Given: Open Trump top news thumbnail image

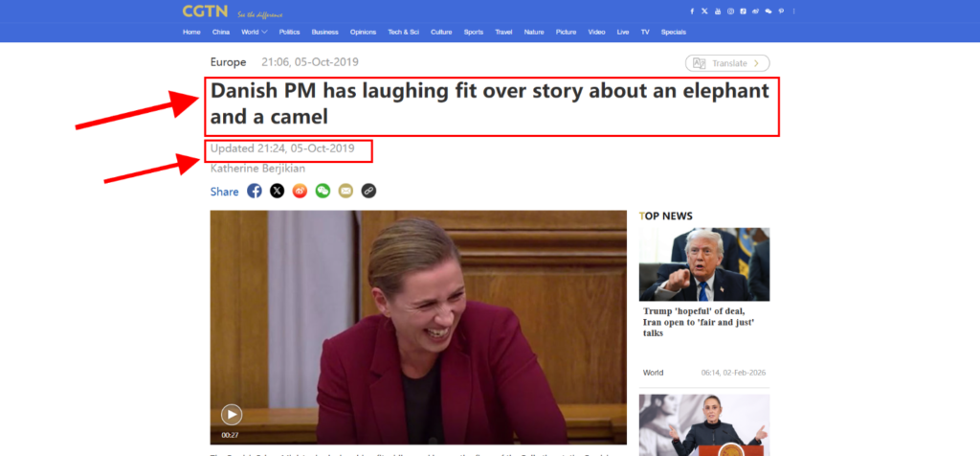Looking at the screenshot, I should [704, 264].
